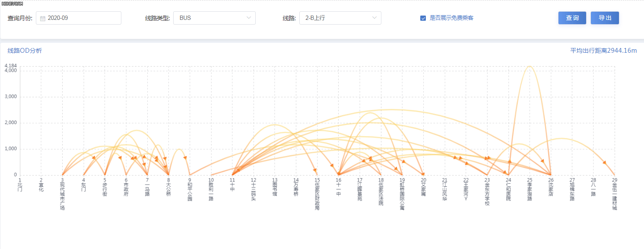This screenshot has width=644, height=249.
Task: Click station label 3 现代城市广场
Action: click(x=62, y=194)
